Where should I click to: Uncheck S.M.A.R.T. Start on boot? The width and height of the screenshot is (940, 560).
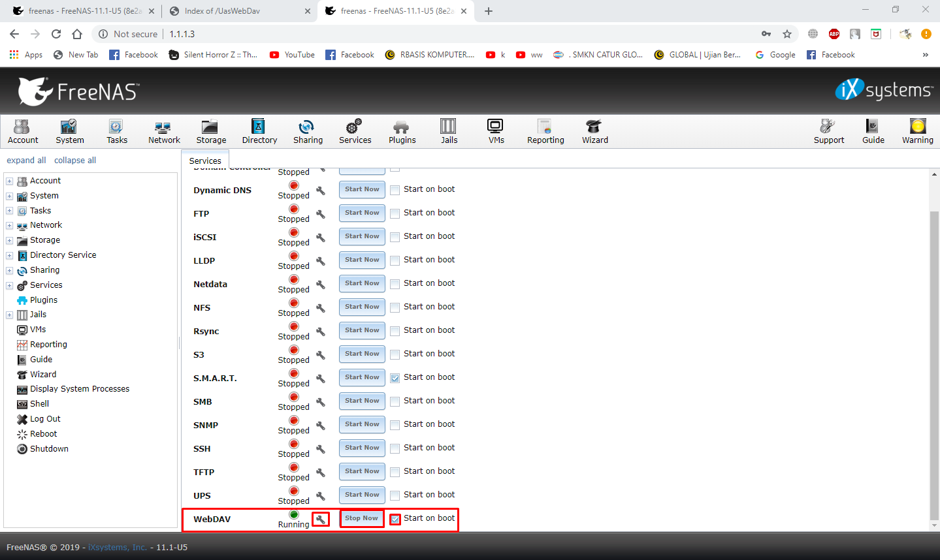pos(395,379)
